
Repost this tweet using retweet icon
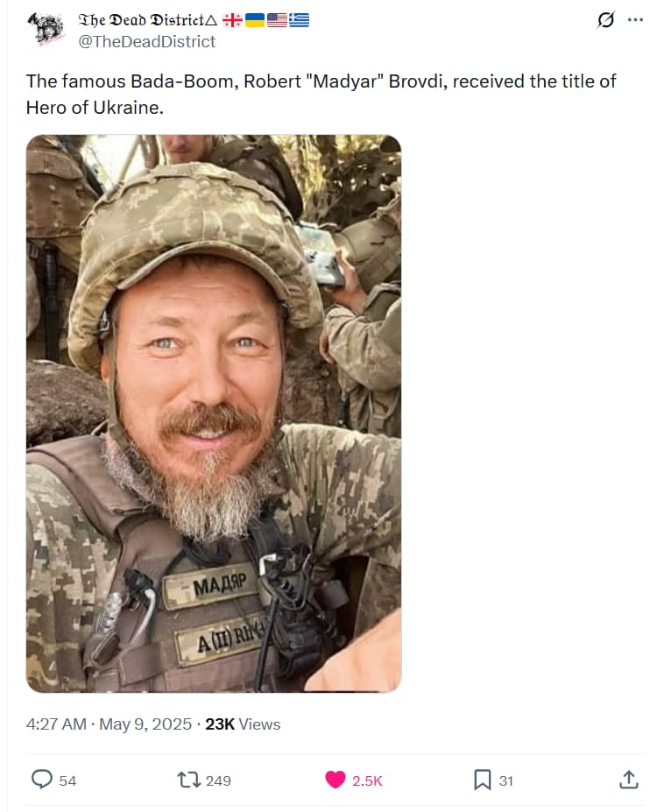tap(189, 780)
